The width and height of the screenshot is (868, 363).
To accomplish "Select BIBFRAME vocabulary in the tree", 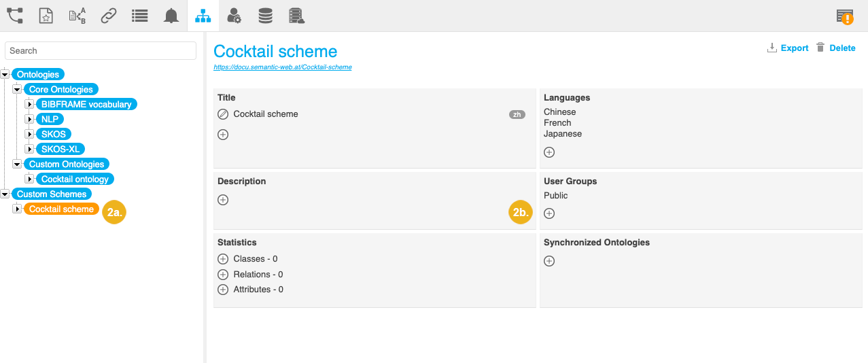I will [86, 104].
